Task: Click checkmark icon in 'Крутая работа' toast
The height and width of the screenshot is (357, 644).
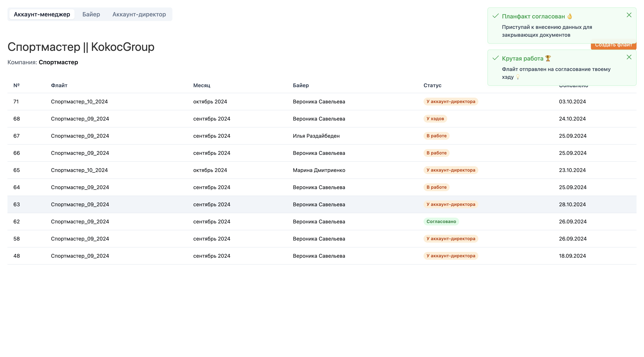Action: tap(495, 58)
